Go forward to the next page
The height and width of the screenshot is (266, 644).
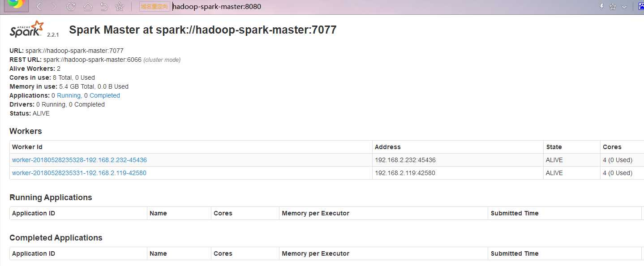click(54, 6)
